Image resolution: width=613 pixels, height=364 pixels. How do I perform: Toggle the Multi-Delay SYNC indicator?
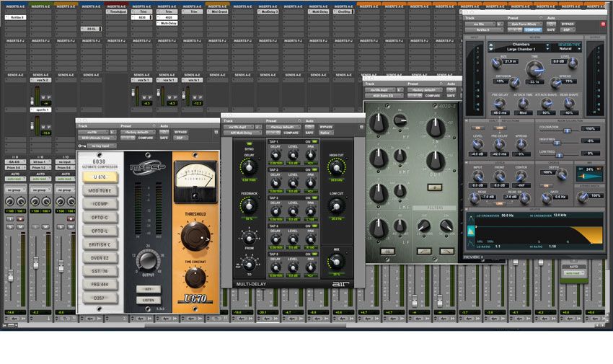click(249, 144)
